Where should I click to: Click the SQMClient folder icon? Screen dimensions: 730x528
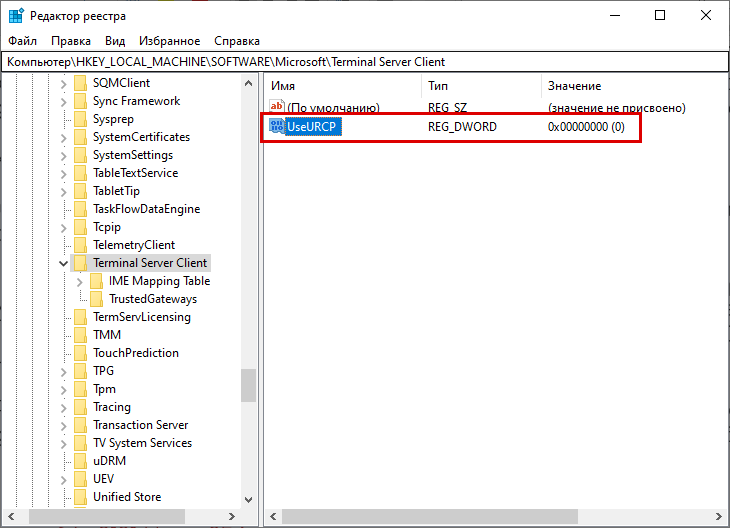coord(81,83)
